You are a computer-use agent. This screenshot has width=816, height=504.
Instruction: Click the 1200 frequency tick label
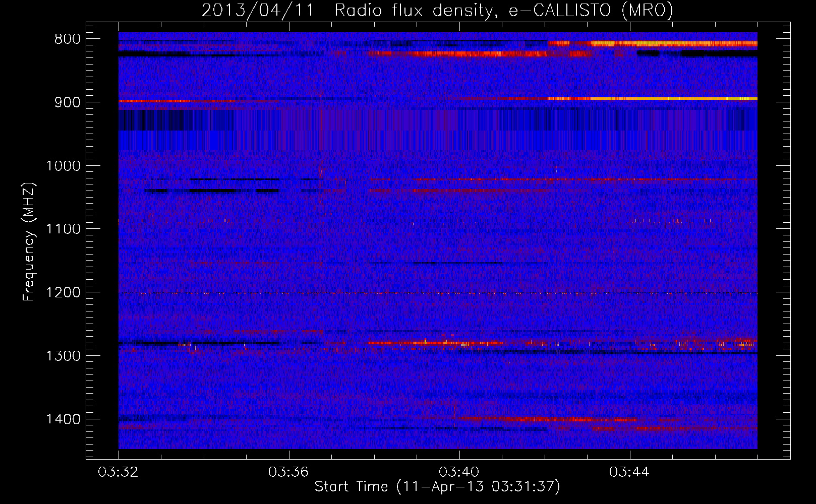63,293
